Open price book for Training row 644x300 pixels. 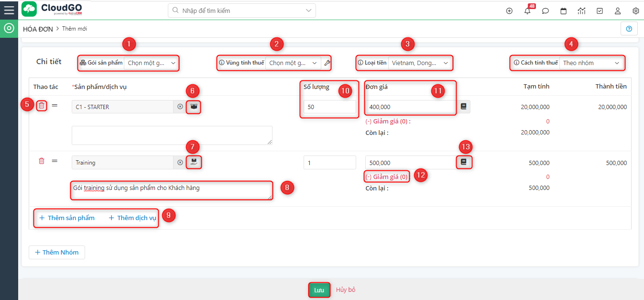click(463, 162)
